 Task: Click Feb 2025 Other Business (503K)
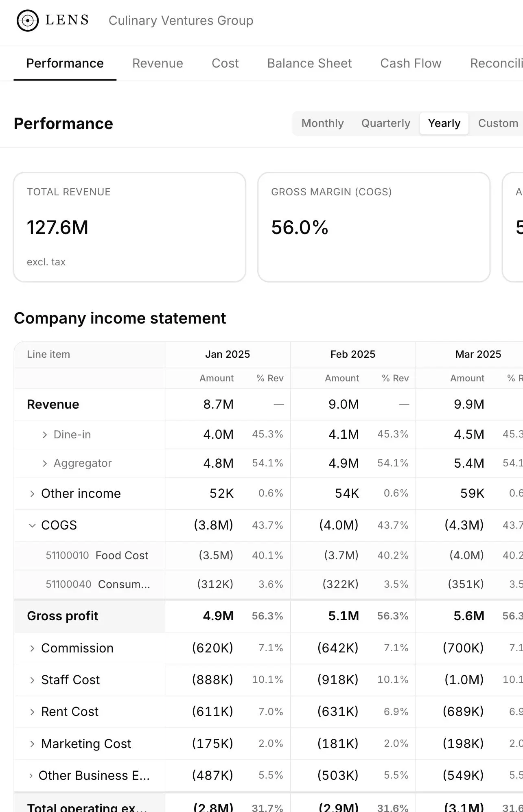[338, 776]
